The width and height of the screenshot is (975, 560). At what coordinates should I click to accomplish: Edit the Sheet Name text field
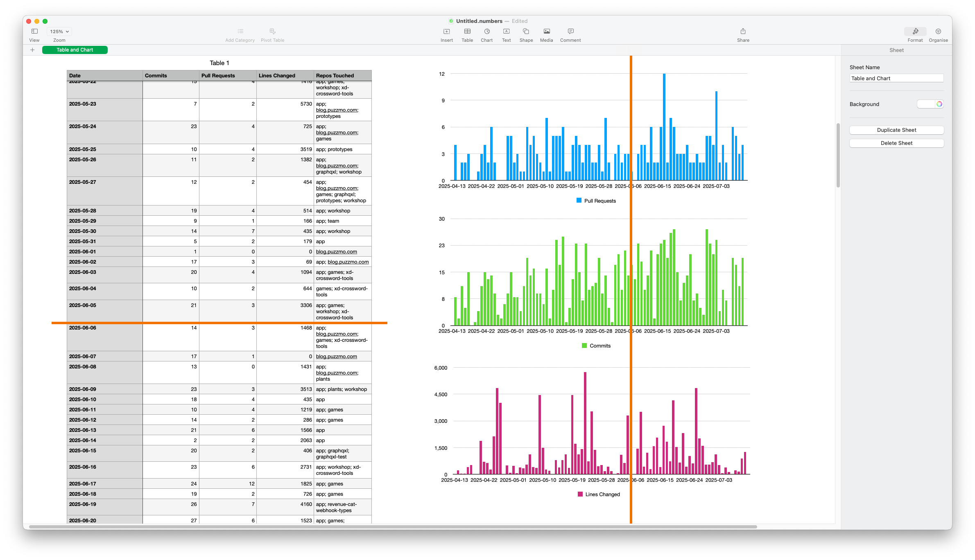click(896, 79)
